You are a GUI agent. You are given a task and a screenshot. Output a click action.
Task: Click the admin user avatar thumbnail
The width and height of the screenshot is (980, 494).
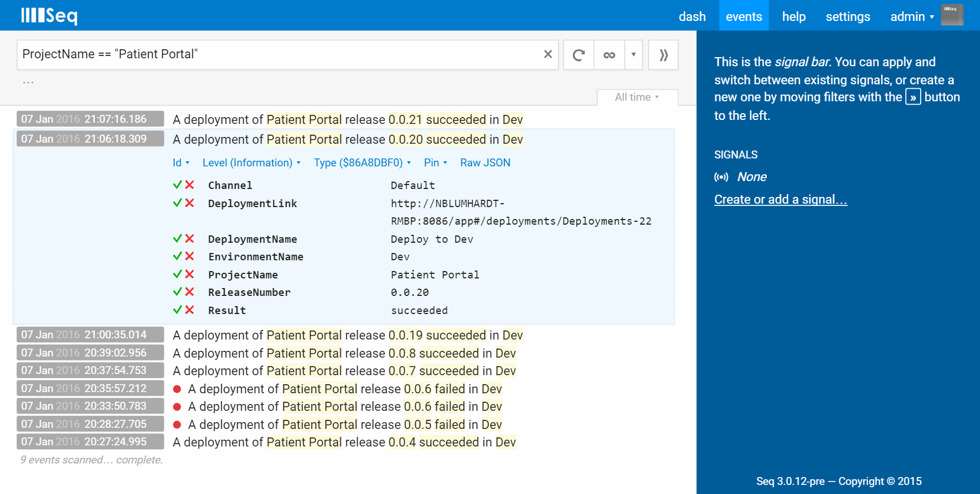952,15
